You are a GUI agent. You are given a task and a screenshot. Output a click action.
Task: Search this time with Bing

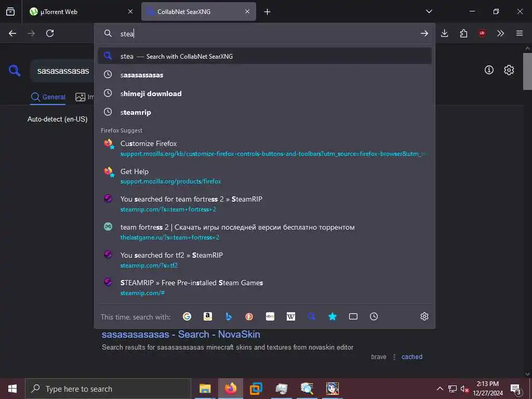[x=229, y=316]
